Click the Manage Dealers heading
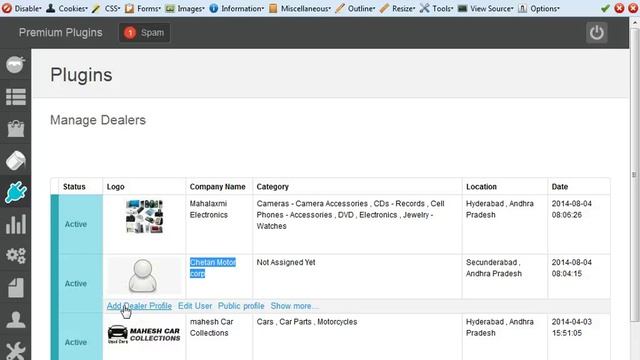 pos(98,120)
